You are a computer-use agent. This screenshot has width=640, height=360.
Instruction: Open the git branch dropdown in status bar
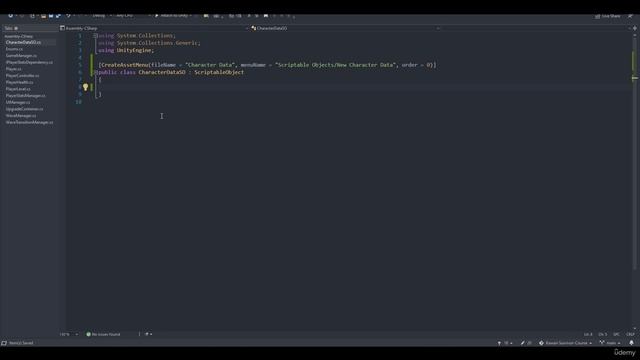click(610, 343)
